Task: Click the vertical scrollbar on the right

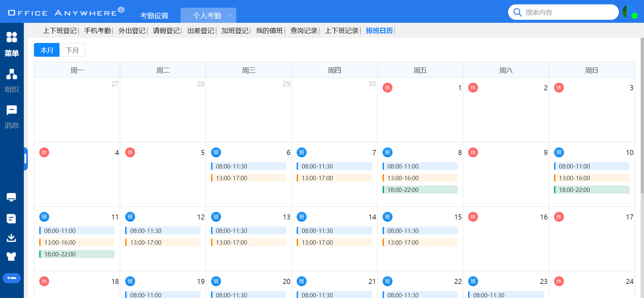Action: 642,115
